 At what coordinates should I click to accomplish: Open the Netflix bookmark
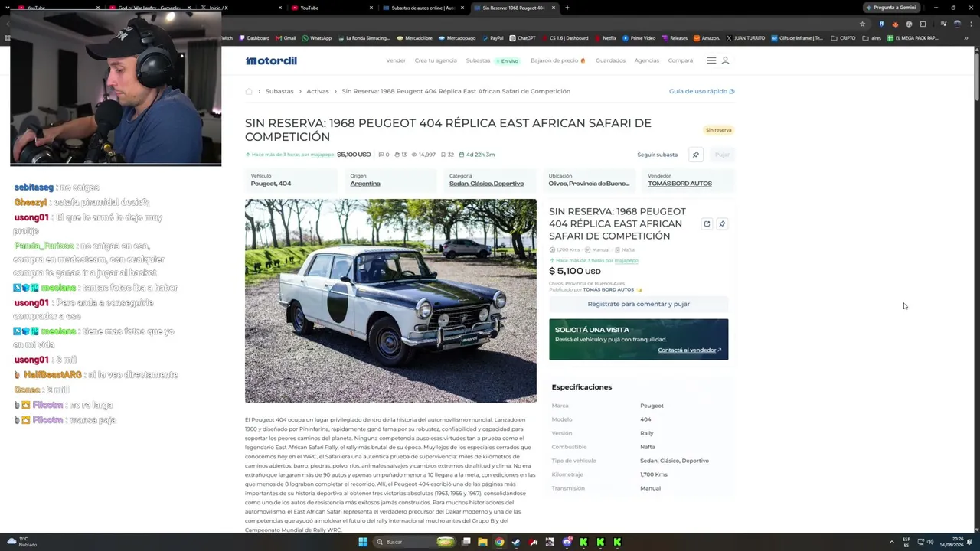(605, 38)
